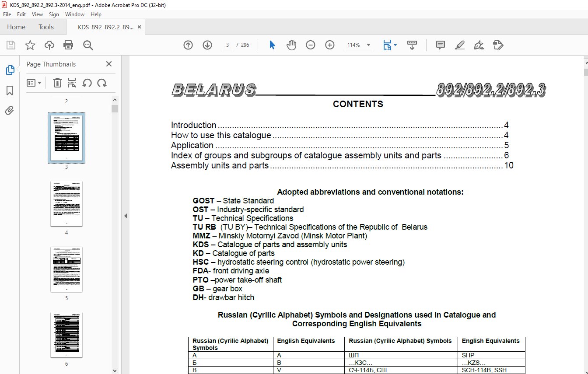Viewport: 588px width, 374px height.
Task: Click 'How to use this catalogue' entry
Action: pyautogui.click(x=339, y=135)
